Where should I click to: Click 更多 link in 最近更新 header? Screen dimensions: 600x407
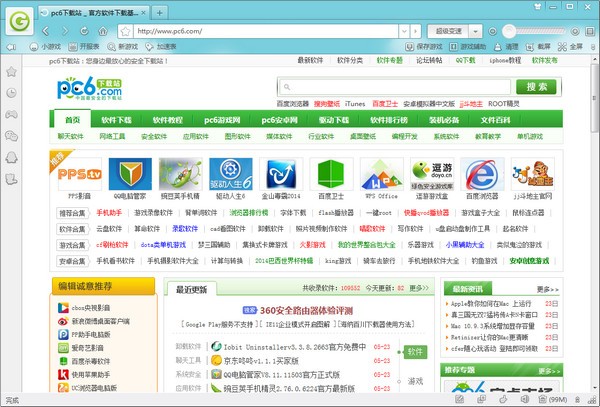pos(419,288)
